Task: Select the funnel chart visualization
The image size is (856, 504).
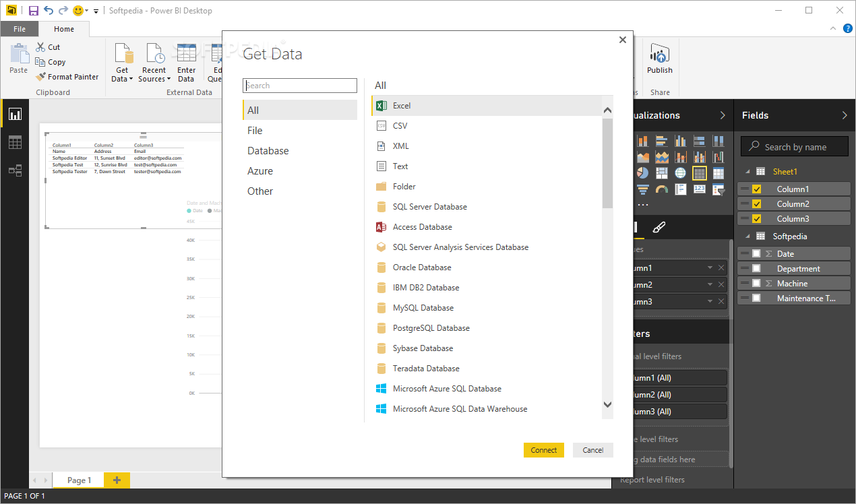Action: [x=643, y=189]
